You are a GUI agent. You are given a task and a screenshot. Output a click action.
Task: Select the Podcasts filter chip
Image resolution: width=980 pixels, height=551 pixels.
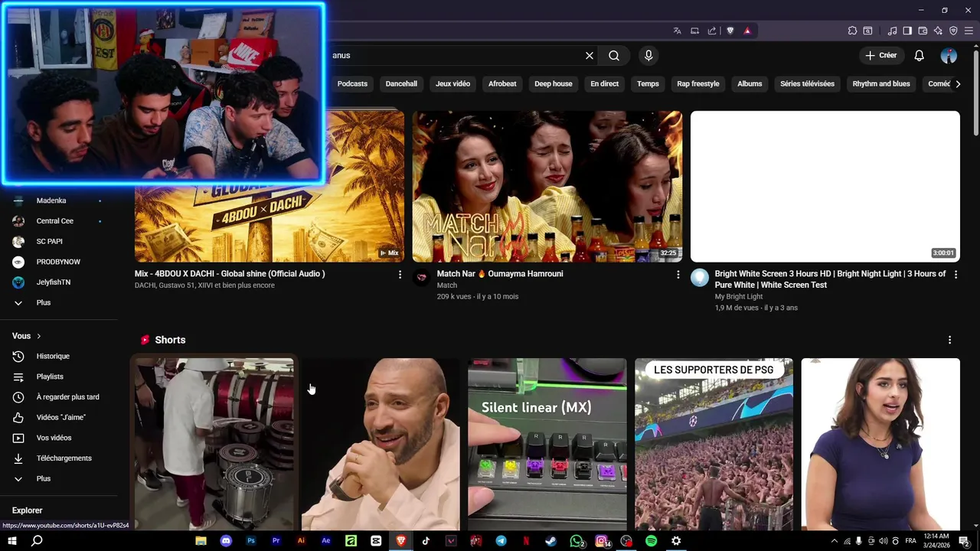click(x=352, y=83)
